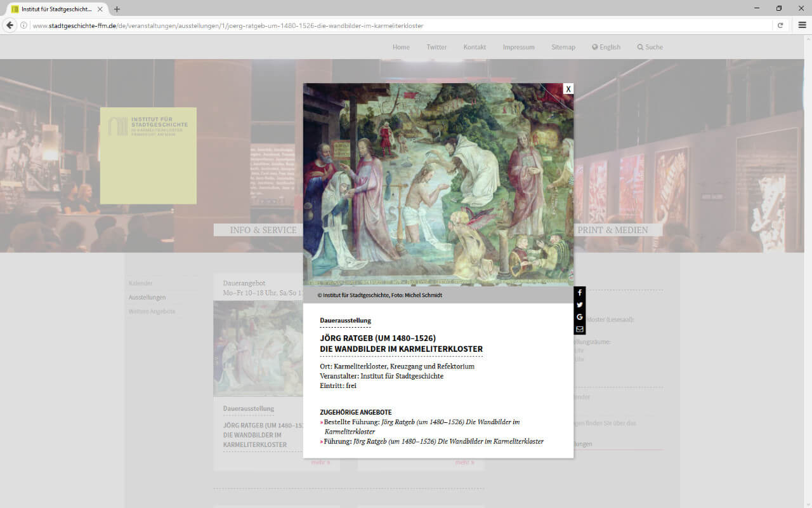
Task: Click the Institut für Stadtgeschichte logo
Action: coord(148,156)
